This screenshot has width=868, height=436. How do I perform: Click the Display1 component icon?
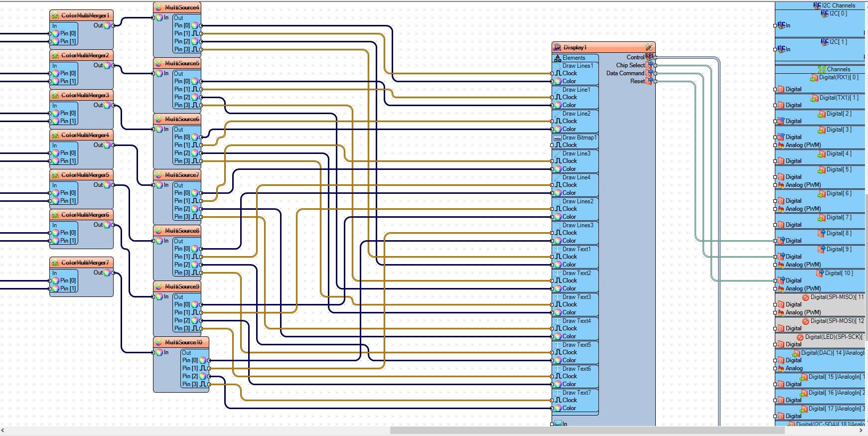(x=557, y=47)
